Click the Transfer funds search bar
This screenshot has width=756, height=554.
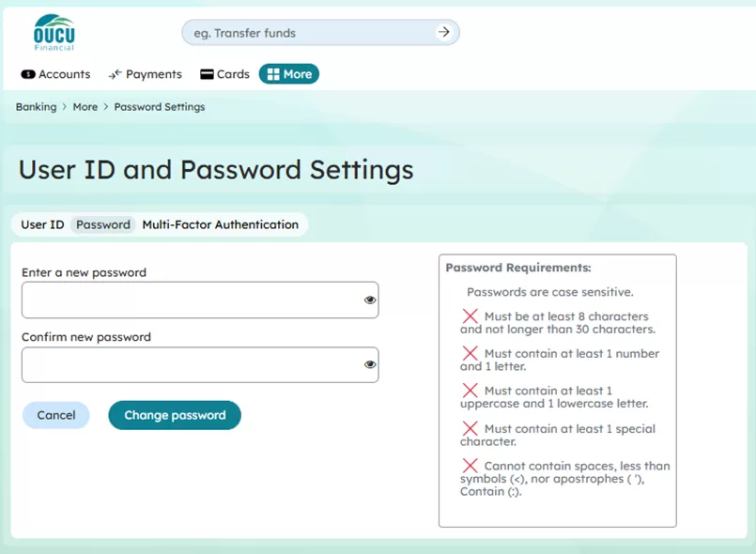(310, 32)
